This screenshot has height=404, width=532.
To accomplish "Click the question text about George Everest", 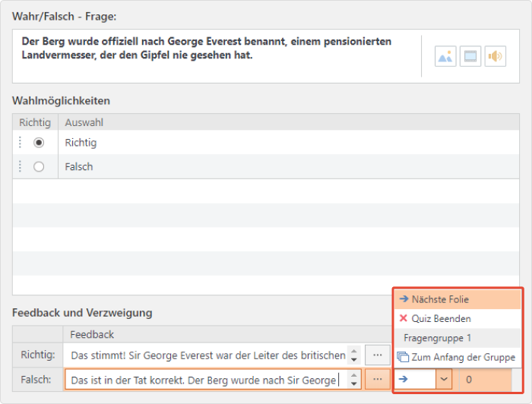I will [206, 48].
